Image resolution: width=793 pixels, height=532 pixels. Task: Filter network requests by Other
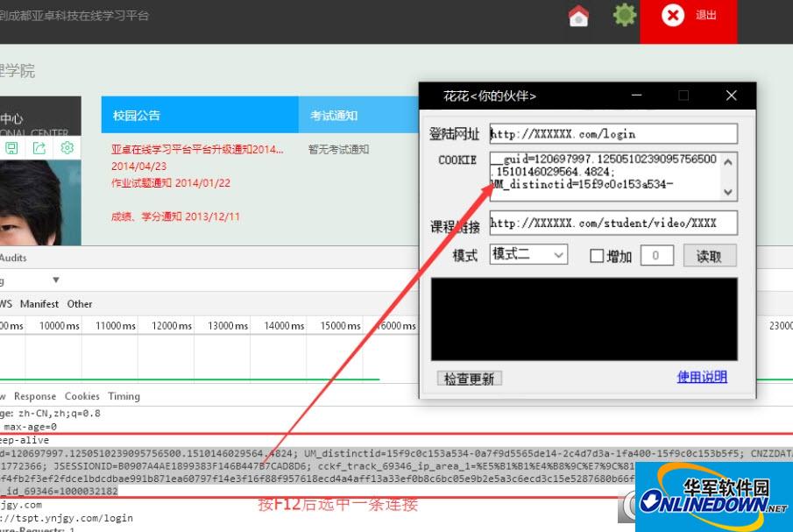[x=80, y=304]
